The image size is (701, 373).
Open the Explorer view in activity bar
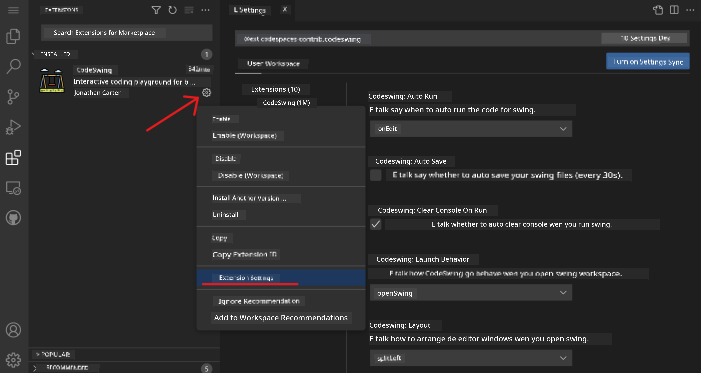point(13,36)
